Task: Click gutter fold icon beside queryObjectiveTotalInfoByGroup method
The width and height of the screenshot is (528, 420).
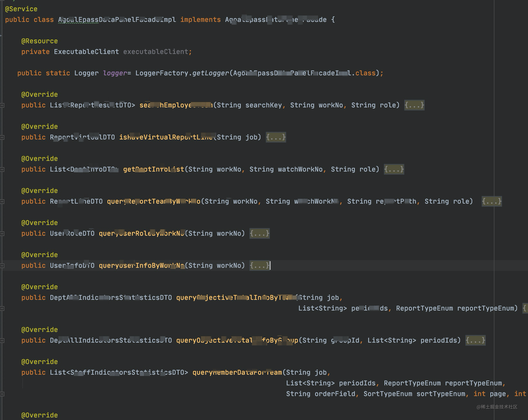Action: click(x=2, y=340)
